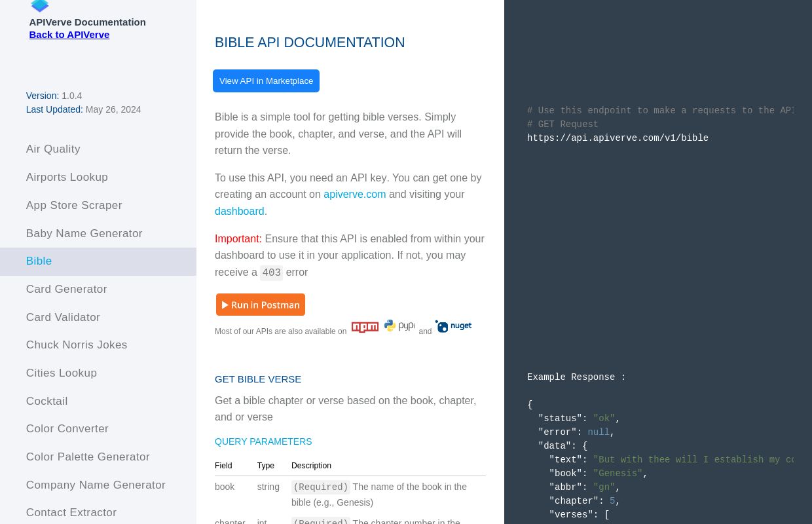
Task: Click the Type column header
Action: coord(266,466)
